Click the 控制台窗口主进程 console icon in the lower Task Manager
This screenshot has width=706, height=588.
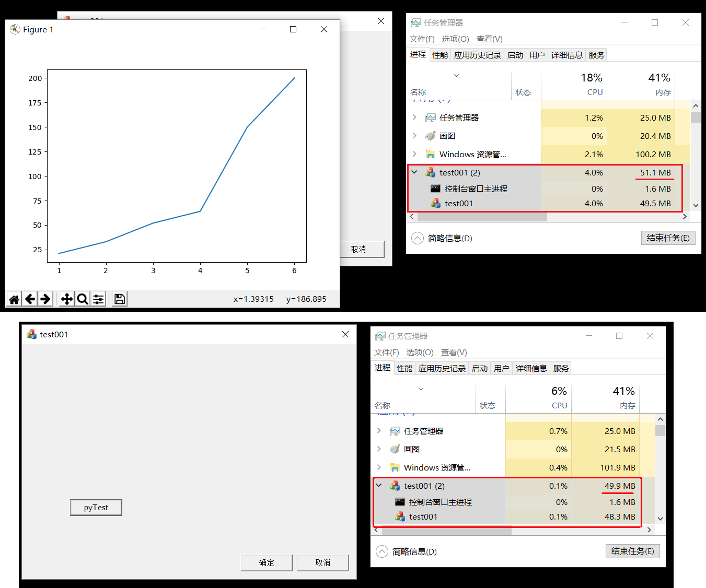click(x=400, y=502)
